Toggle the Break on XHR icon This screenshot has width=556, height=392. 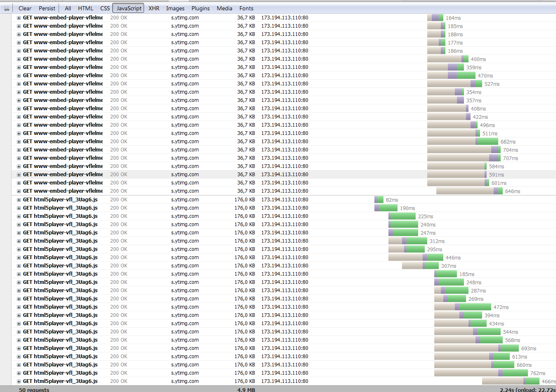7,8
